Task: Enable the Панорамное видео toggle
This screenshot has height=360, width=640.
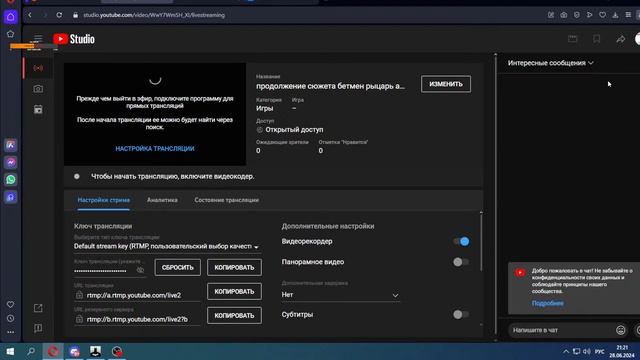Action: 461,262
